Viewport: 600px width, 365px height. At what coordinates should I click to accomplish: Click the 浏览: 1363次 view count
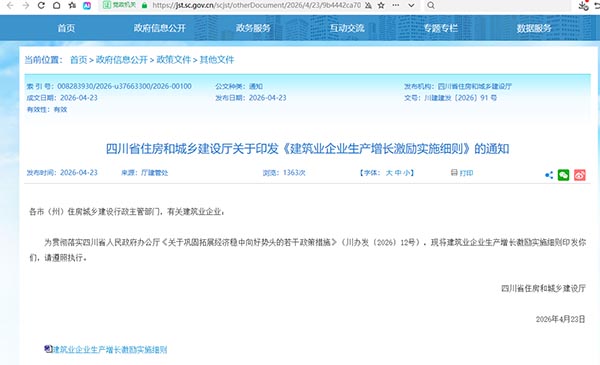coord(284,173)
